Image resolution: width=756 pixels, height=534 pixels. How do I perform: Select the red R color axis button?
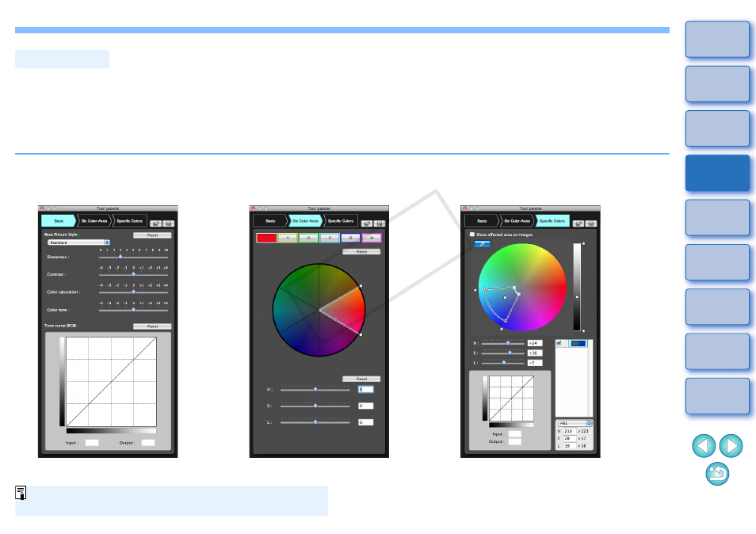click(266, 238)
